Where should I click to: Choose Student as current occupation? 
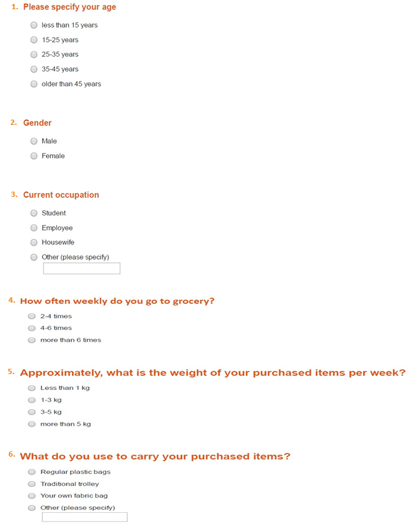(x=34, y=213)
